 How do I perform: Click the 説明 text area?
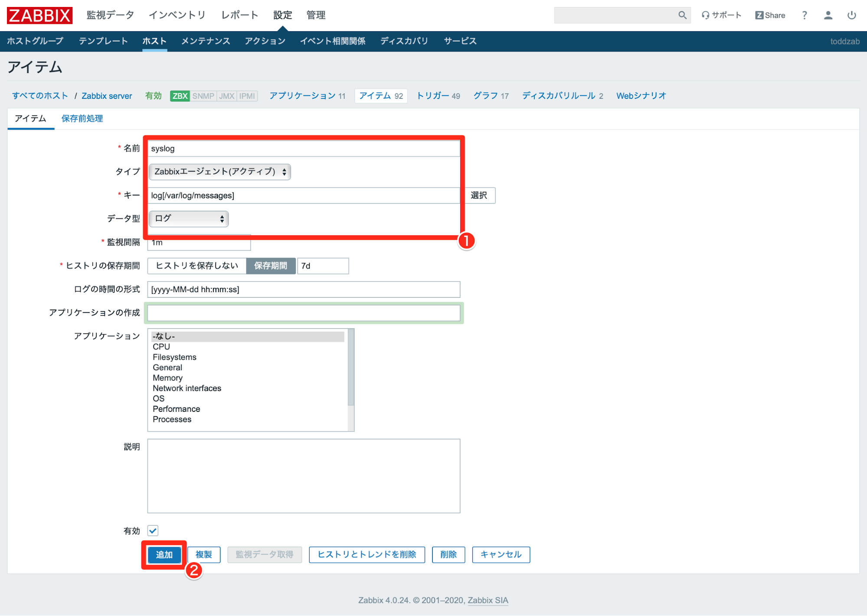point(304,476)
